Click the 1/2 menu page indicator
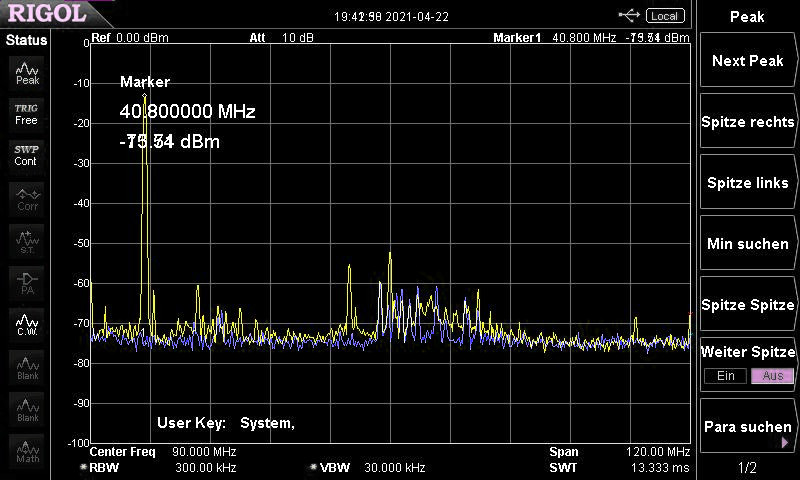 pos(747,467)
